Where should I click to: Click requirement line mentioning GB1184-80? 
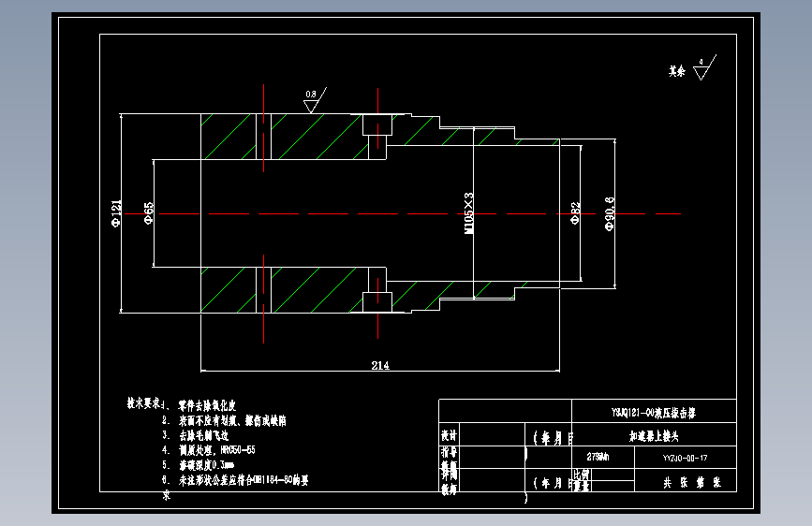[235, 480]
